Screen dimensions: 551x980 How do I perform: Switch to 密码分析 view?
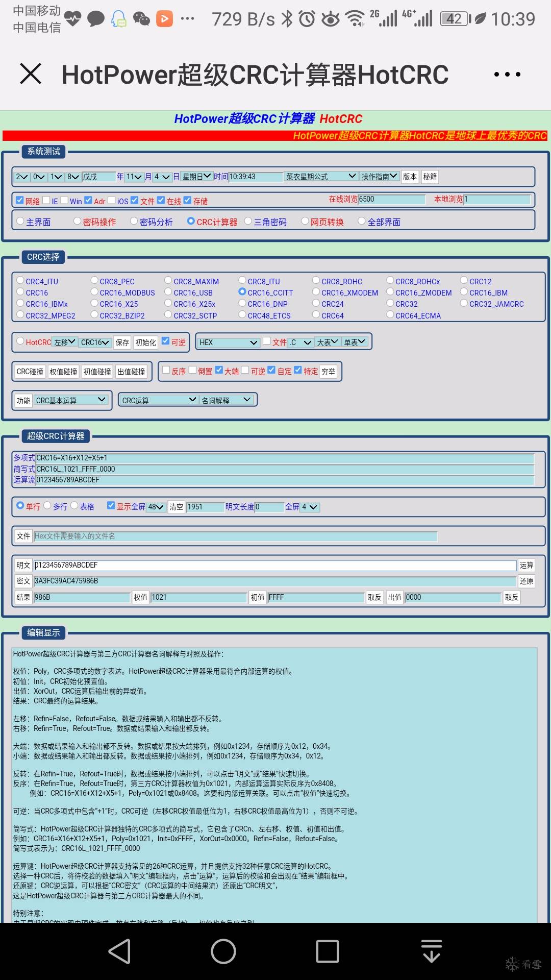click(134, 221)
